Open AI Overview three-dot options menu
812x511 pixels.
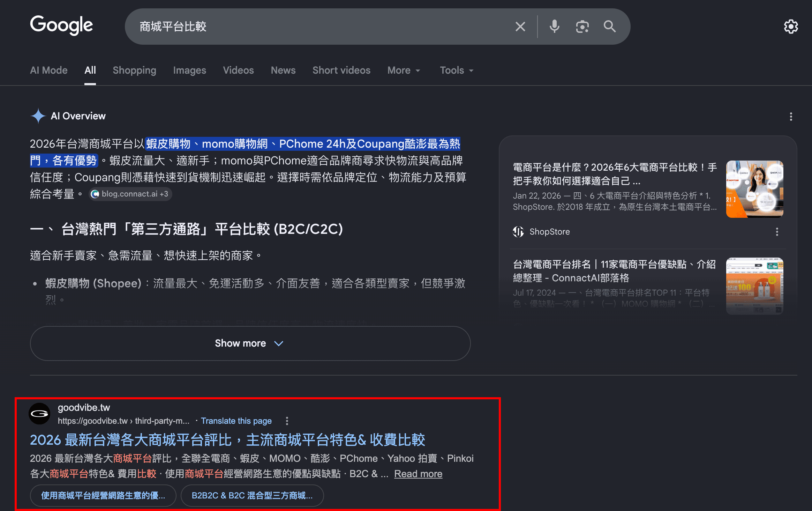click(791, 116)
